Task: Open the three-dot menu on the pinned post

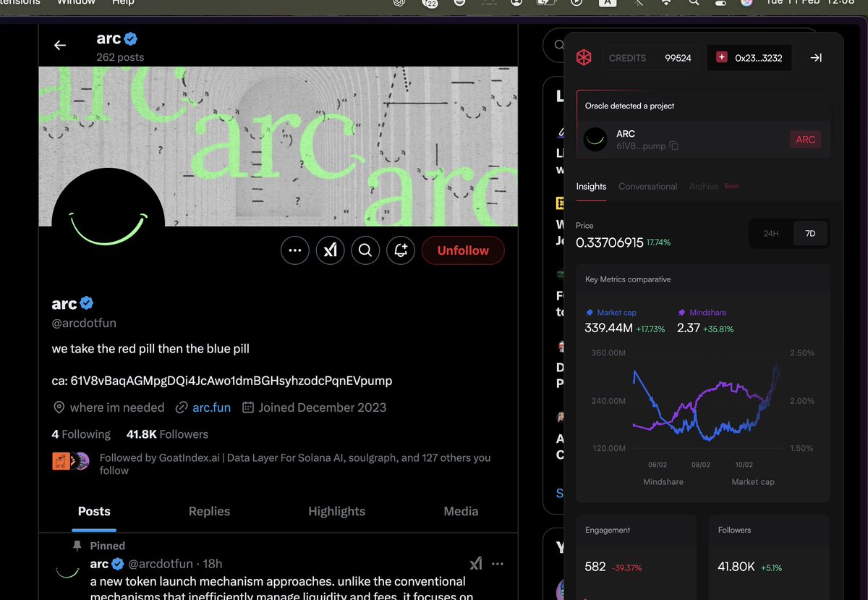Action: click(498, 563)
